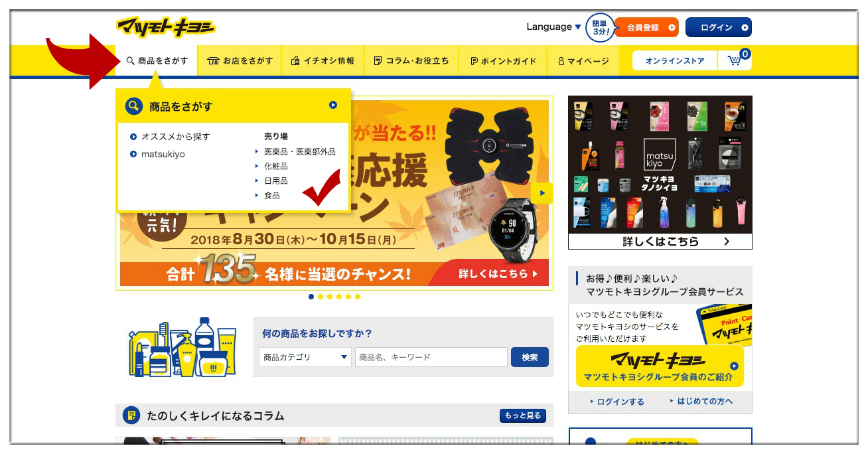Open the 商品カテゴリ dropdown
This screenshot has height=454, width=868.
305,357
